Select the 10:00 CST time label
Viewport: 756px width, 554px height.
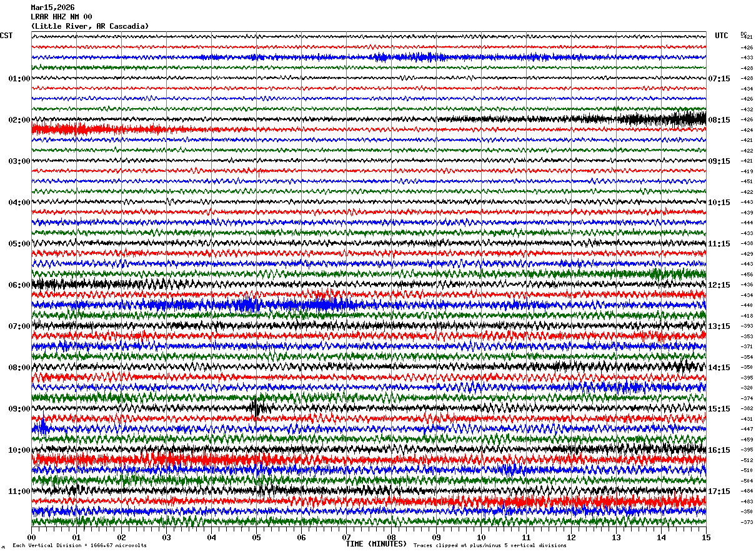[19, 450]
